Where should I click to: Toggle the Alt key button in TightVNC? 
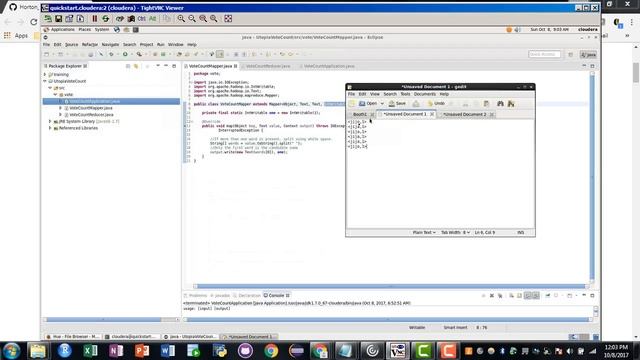tap(153, 19)
